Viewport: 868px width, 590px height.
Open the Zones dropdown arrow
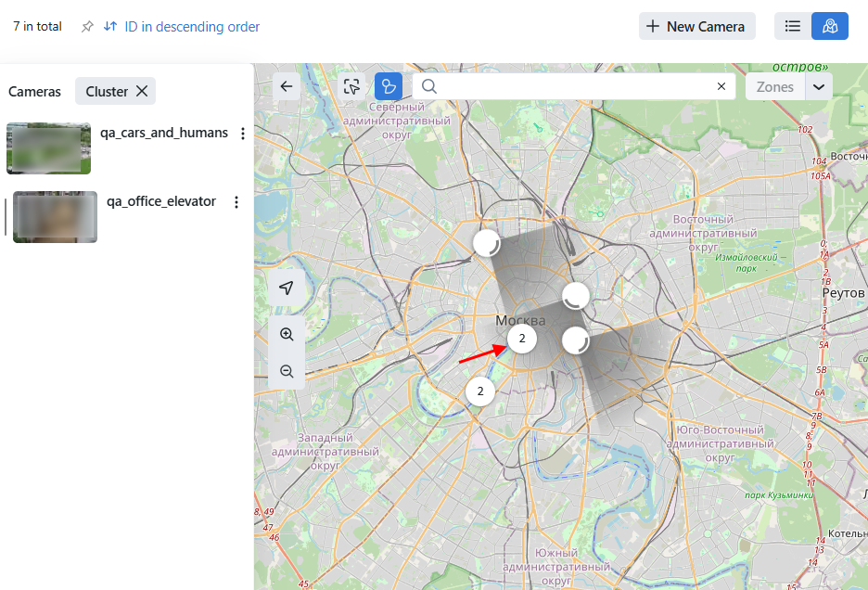click(819, 86)
